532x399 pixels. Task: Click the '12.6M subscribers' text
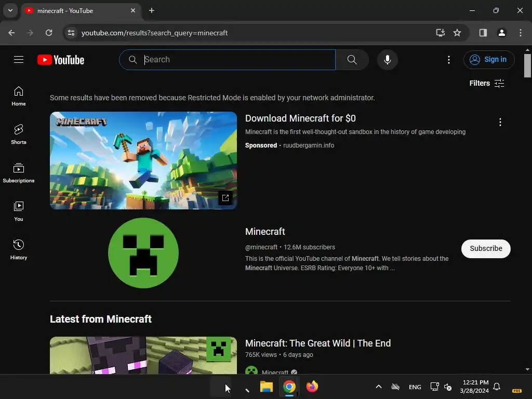point(310,247)
